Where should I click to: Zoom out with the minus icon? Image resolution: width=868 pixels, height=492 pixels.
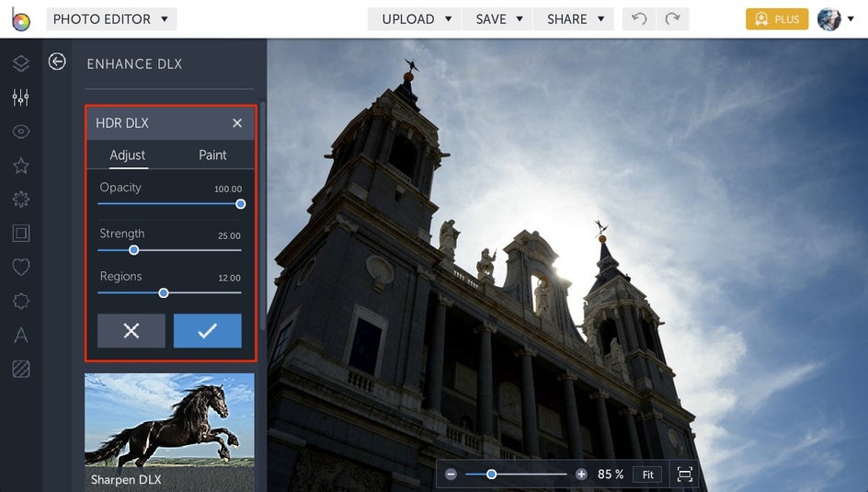tap(451, 475)
